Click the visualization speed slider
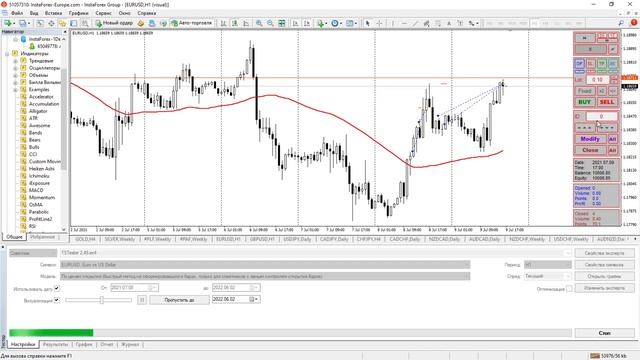 coord(98,300)
